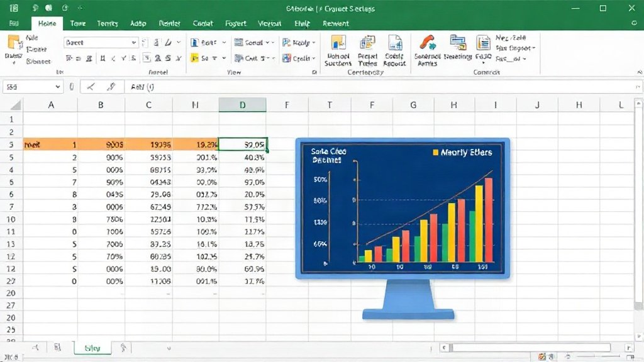Expand the So fill dropdown arrow
This screenshot has height=362, width=644.
(224, 58)
